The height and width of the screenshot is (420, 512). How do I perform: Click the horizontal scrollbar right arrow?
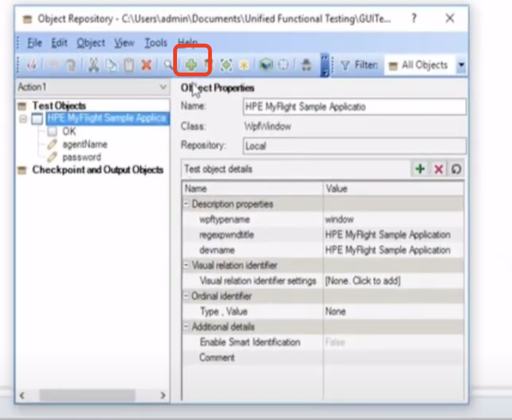[x=161, y=395]
